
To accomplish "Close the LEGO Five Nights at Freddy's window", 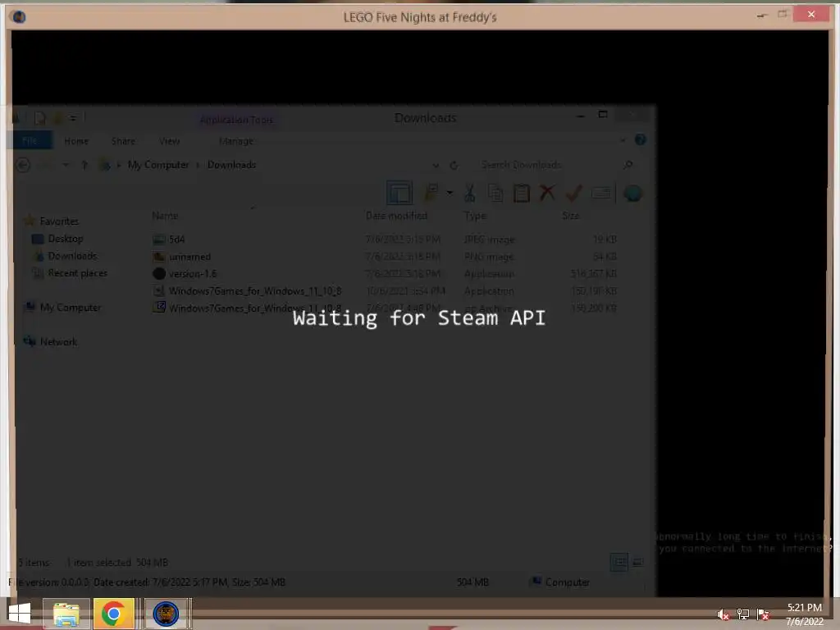I will tap(811, 15).
